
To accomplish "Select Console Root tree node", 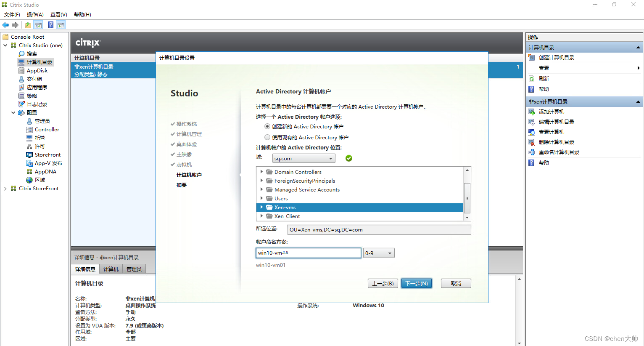I will tap(27, 37).
